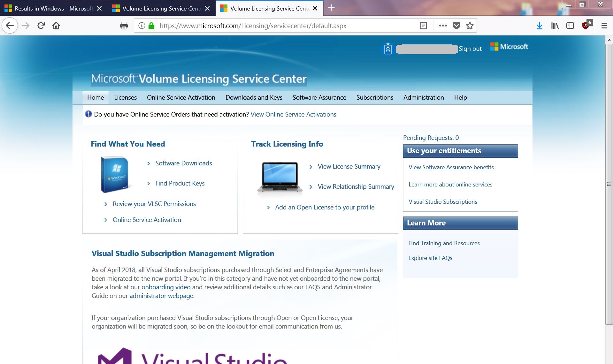613x364 pixels.
Task: Open Find Product Keys link
Action: 180,183
